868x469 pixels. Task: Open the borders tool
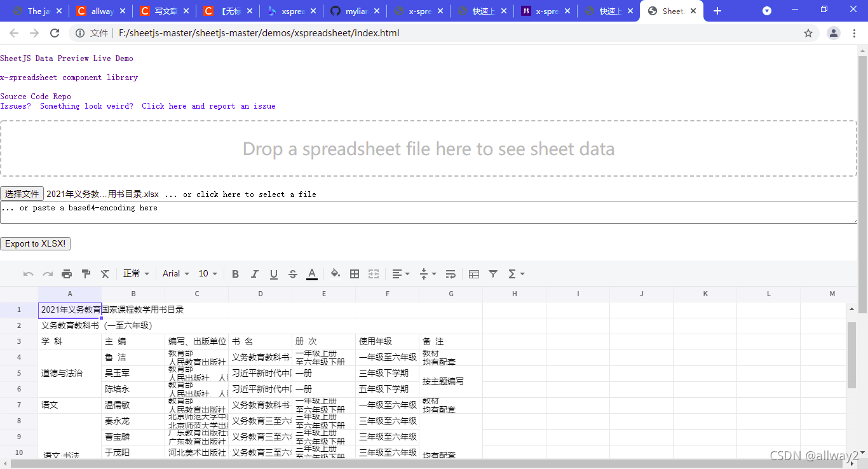click(355, 274)
